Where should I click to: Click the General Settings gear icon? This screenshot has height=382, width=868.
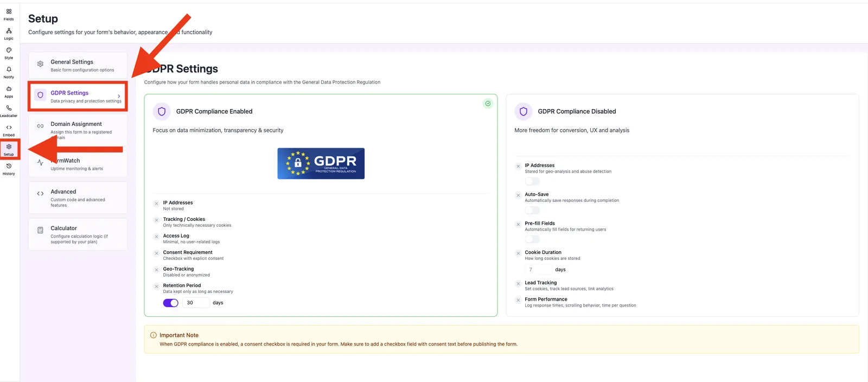tap(40, 64)
